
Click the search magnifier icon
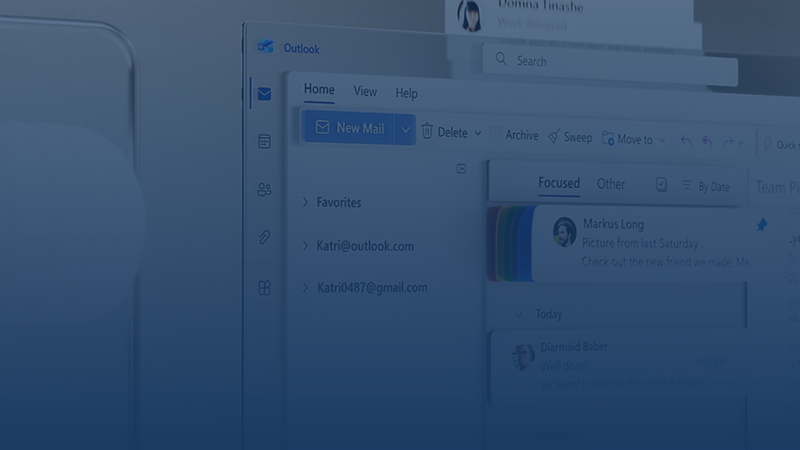(501, 59)
